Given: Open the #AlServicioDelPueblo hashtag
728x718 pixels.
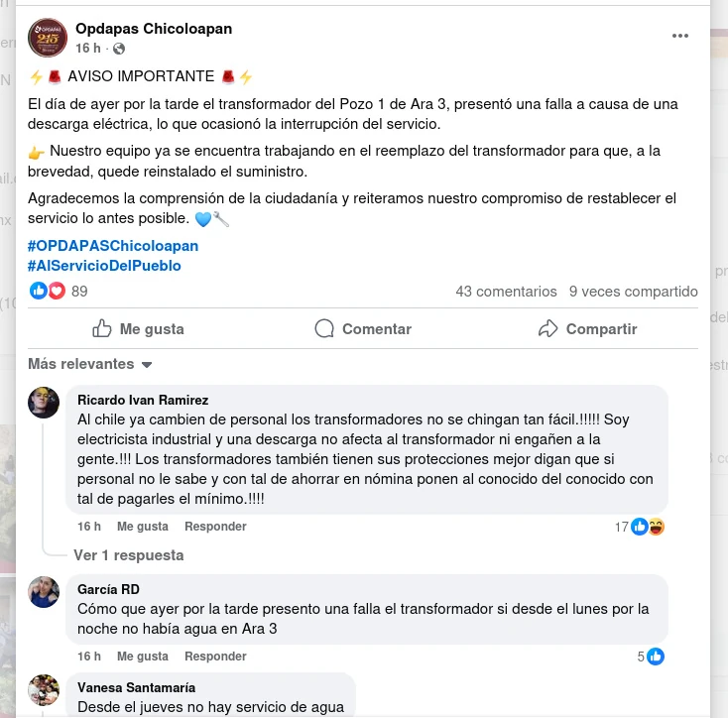Looking at the screenshot, I should [x=104, y=266].
